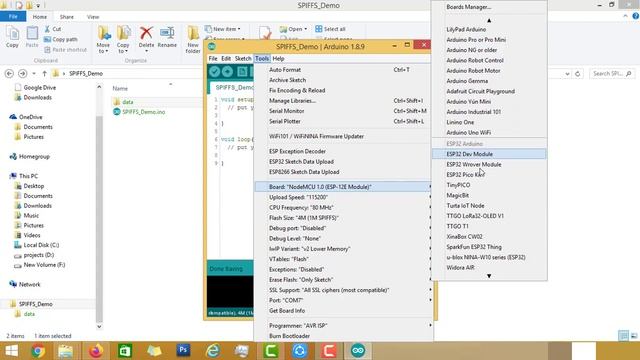Image resolution: width=640 pixels, height=360 pixels.
Task: Click Network in navigation pane
Action: click(x=25, y=284)
